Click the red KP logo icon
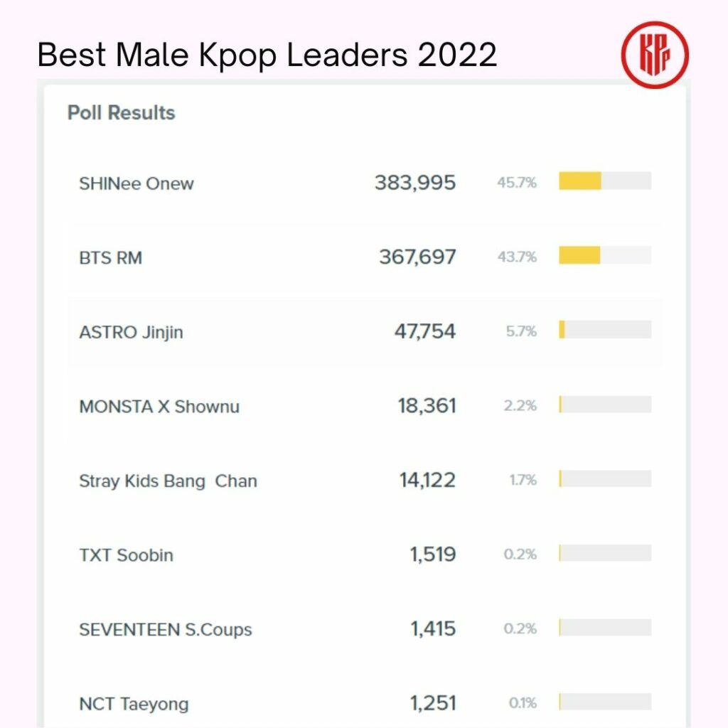This screenshot has width=728, height=728. point(654,54)
